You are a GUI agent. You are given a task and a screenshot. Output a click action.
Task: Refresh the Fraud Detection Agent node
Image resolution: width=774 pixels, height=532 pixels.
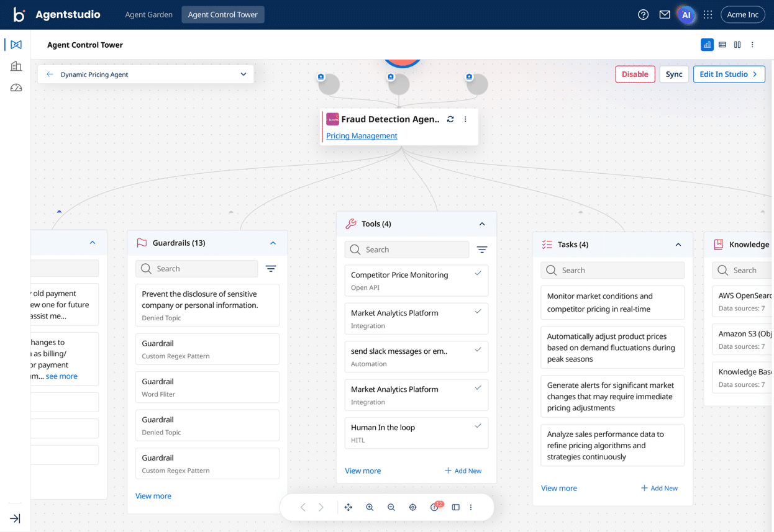pyautogui.click(x=450, y=119)
